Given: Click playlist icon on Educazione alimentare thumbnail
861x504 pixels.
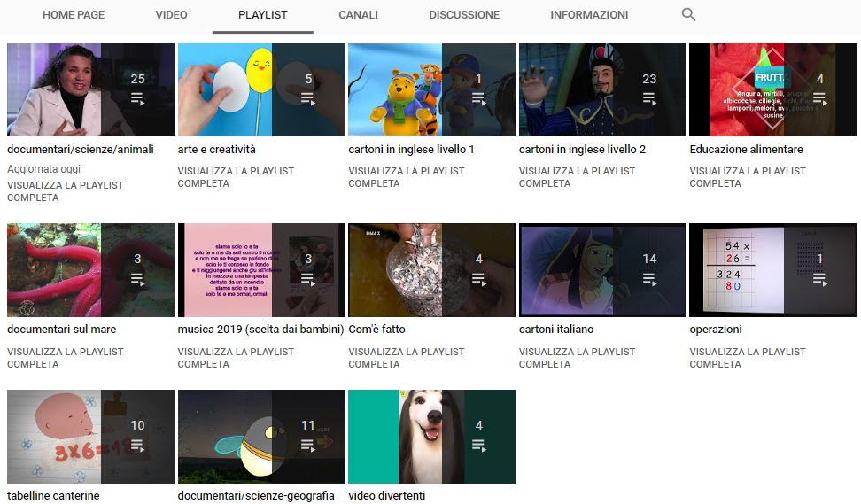Looking at the screenshot, I should (820, 99).
